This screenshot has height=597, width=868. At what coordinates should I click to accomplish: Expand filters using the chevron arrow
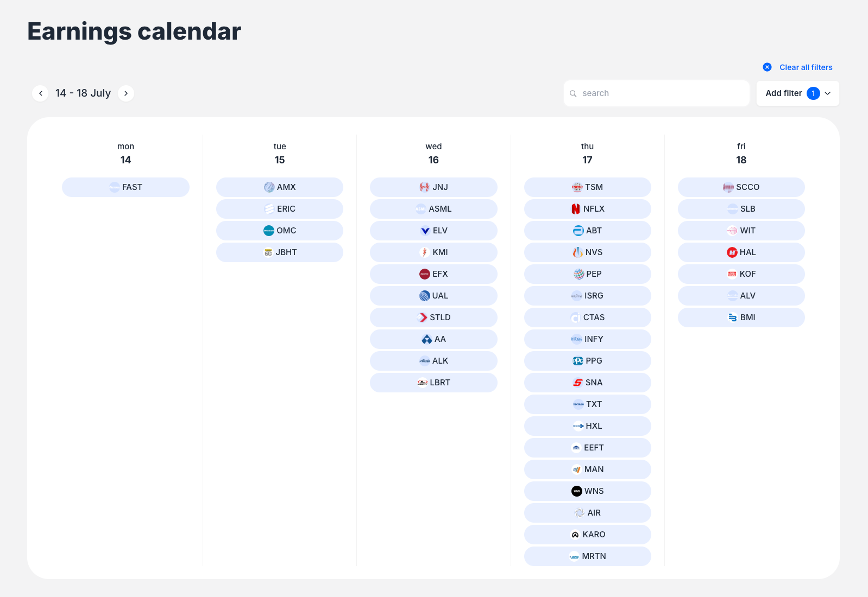828,93
